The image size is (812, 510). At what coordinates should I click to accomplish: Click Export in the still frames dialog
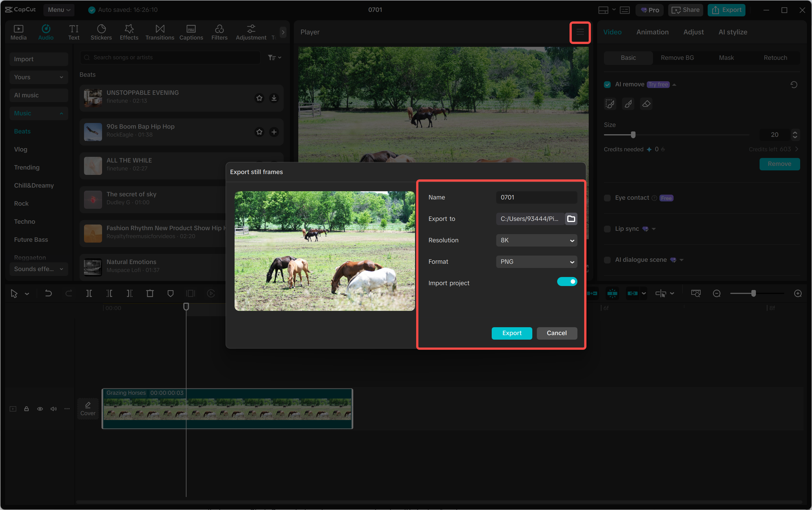(x=511, y=333)
